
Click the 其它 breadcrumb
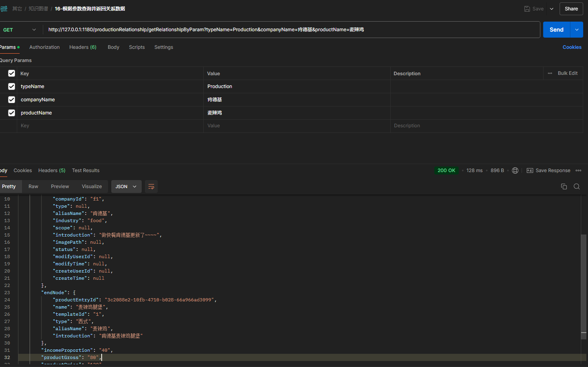[x=17, y=9]
